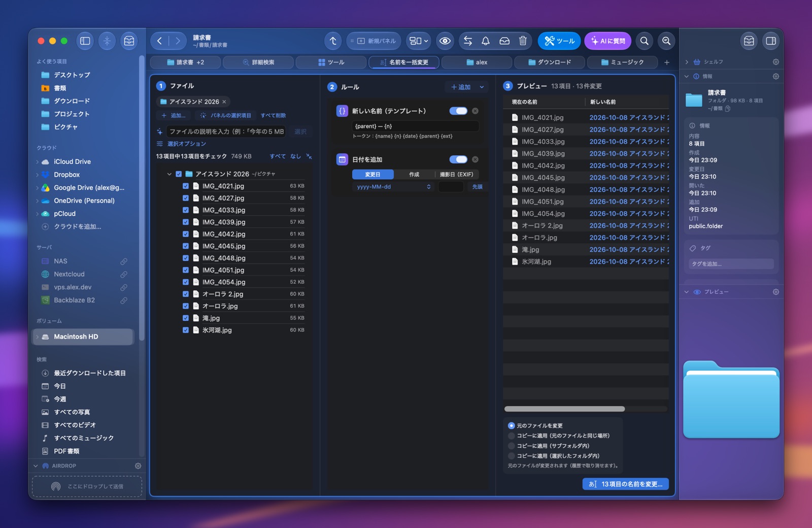Image resolution: width=812 pixels, height=528 pixels.
Task: Switch to the 詳細検索 tab
Action: pos(258,62)
